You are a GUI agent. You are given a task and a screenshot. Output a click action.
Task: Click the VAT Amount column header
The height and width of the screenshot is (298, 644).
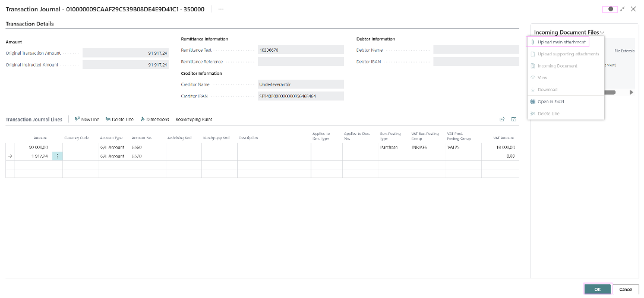point(504,138)
